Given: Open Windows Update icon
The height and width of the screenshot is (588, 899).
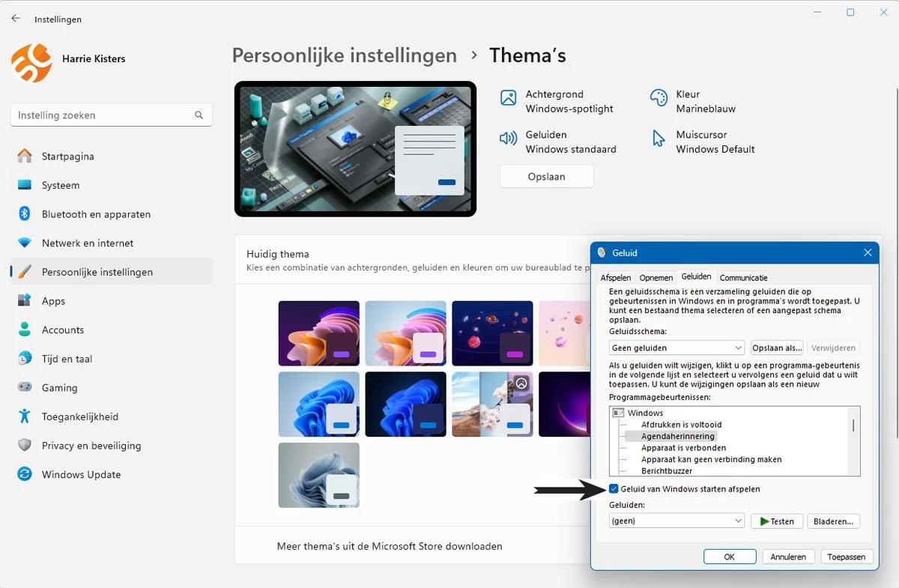Looking at the screenshot, I should 25,474.
